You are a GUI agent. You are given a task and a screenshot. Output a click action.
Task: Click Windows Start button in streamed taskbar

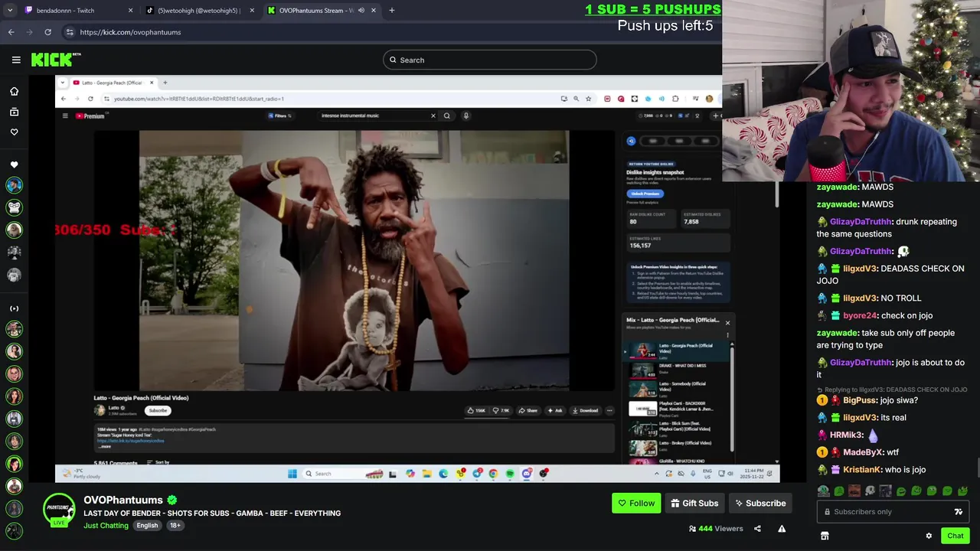pos(292,474)
